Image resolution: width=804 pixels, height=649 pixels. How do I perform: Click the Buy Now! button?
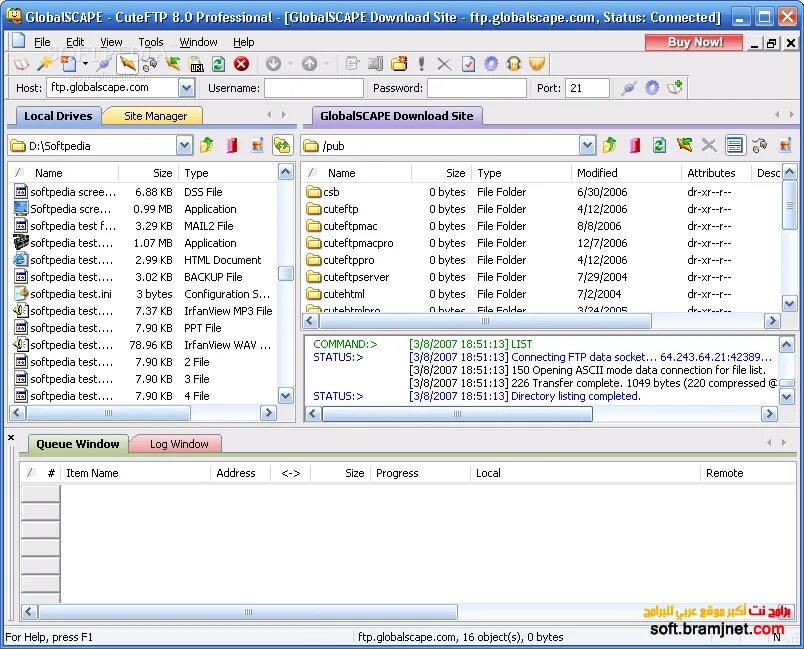coord(694,42)
